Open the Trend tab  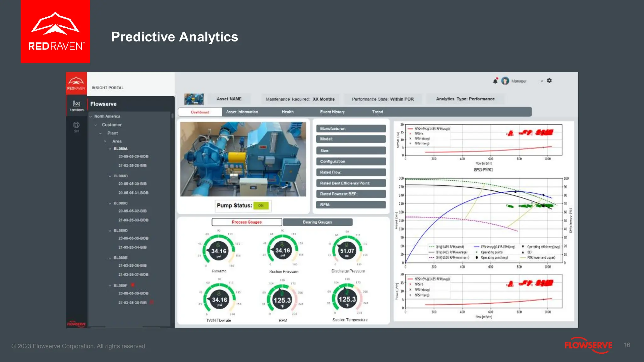pos(378,112)
